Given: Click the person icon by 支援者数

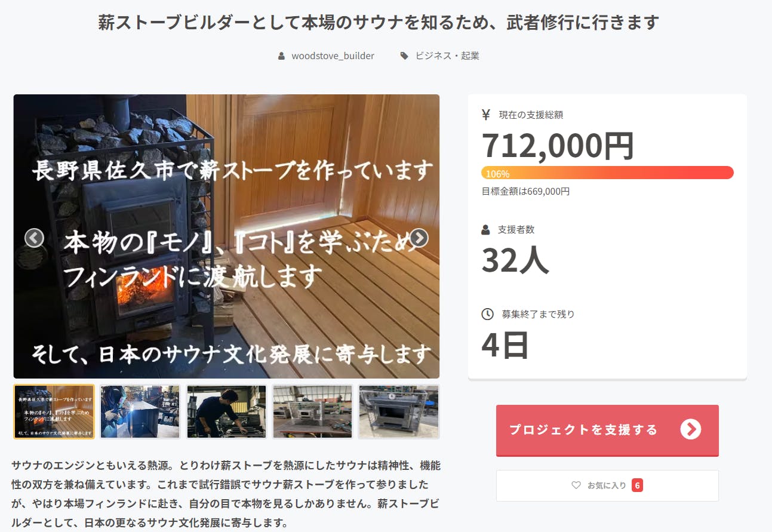Looking at the screenshot, I should (486, 229).
